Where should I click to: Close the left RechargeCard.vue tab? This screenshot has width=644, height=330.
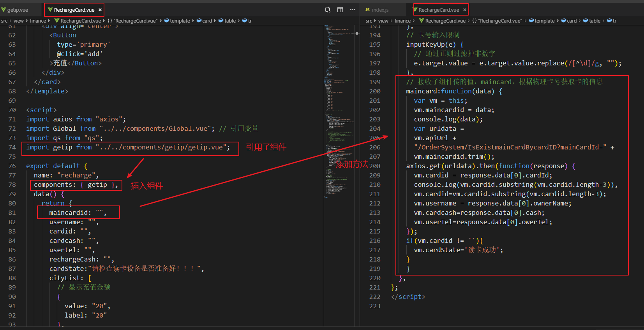(x=100, y=10)
